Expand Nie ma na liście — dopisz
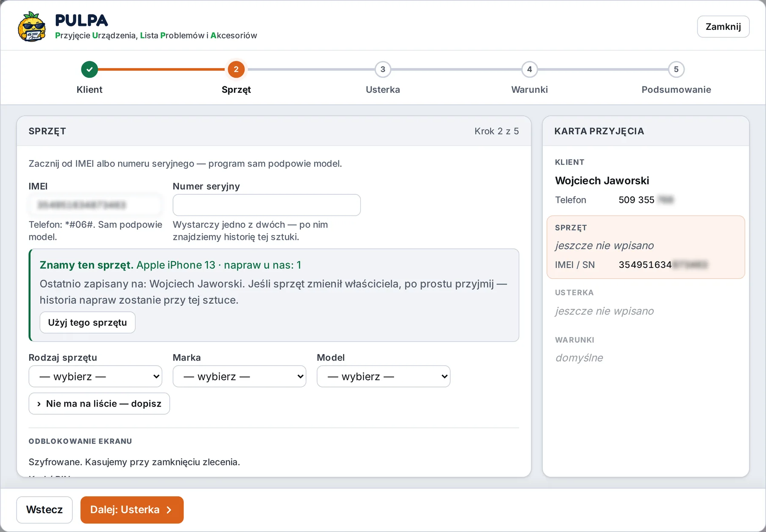 (99, 404)
